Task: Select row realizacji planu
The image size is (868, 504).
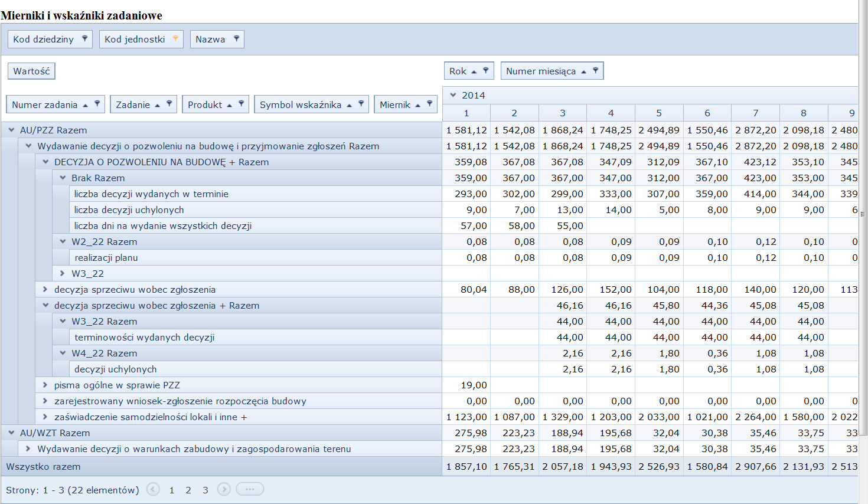Action: point(256,257)
